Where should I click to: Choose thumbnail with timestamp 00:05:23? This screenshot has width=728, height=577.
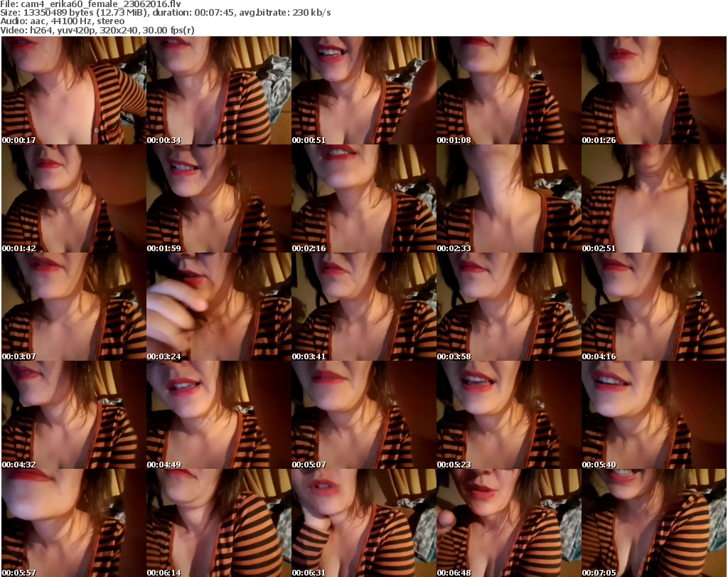tap(509, 415)
